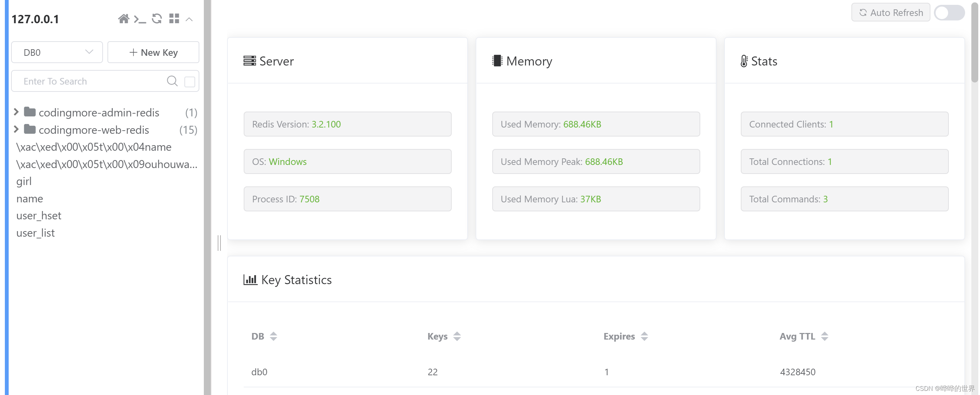The height and width of the screenshot is (395, 980).
Task: Click the refresh connection icon
Action: [x=157, y=19]
